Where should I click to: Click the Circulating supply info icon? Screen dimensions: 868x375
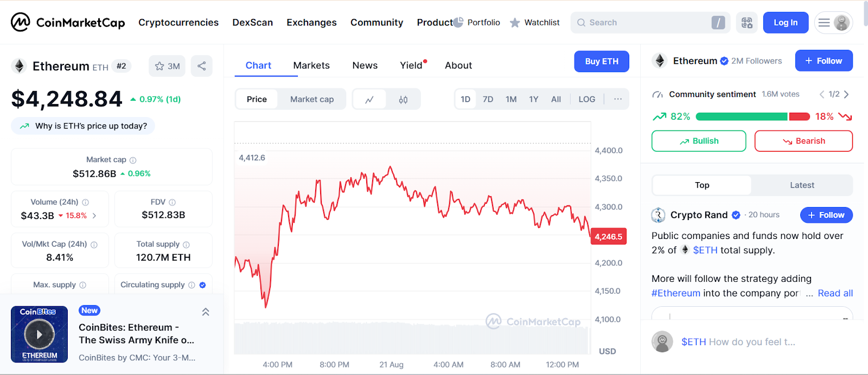(x=192, y=285)
